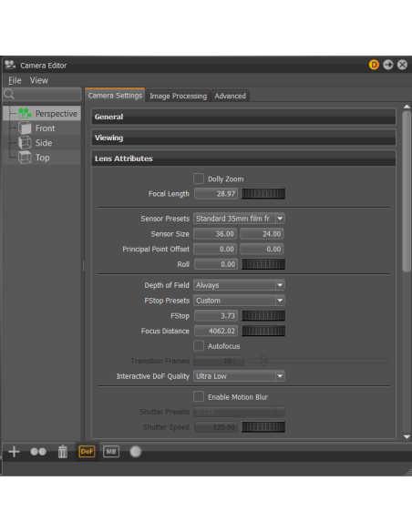The image size is (412, 532).
Task: Check Enable Motion Blur
Action: pyautogui.click(x=199, y=396)
